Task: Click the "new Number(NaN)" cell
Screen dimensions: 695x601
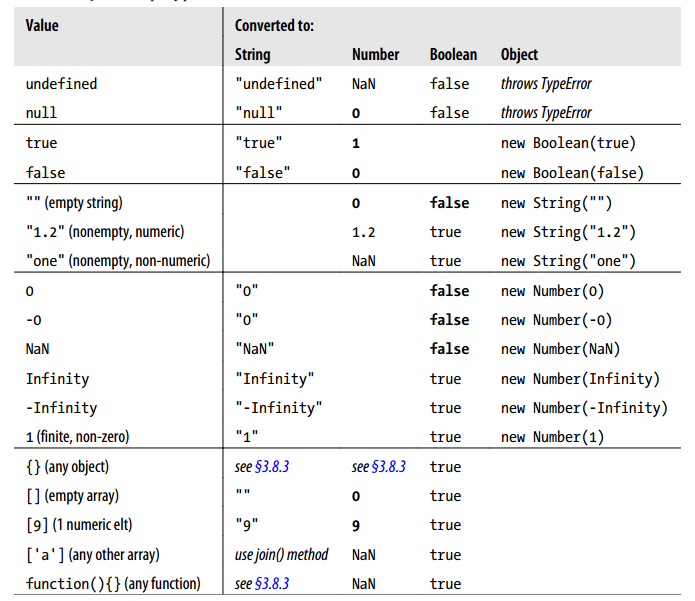Action: [560, 349]
